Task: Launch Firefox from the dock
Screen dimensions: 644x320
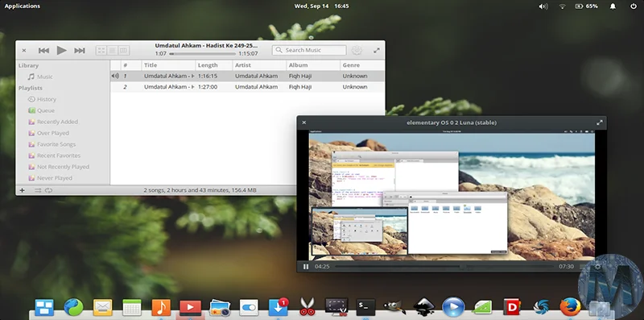Action: pos(571,307)
